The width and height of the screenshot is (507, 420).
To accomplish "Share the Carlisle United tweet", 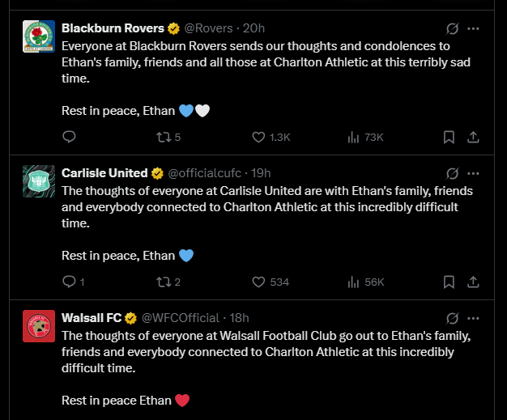I will pyautogui.click(x=473, y=282).
